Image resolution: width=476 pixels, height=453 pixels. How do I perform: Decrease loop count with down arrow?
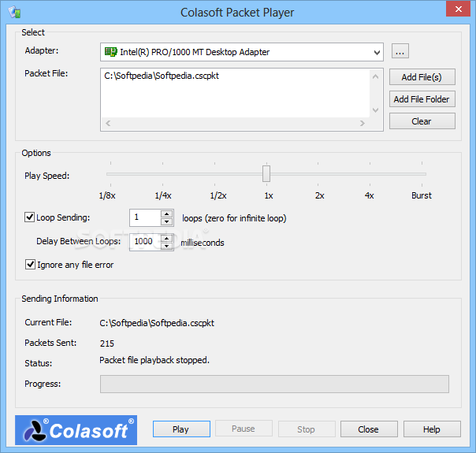click(166, 221)
